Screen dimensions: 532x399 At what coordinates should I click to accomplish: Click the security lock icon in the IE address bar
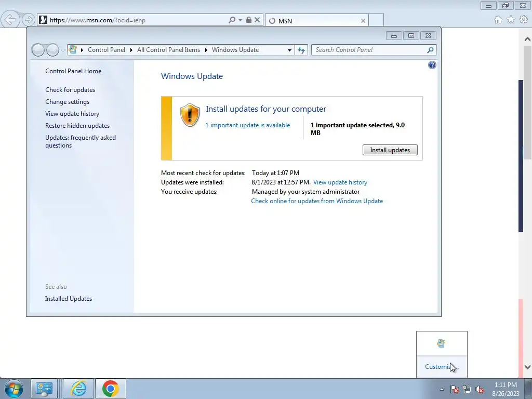[249, 20]
